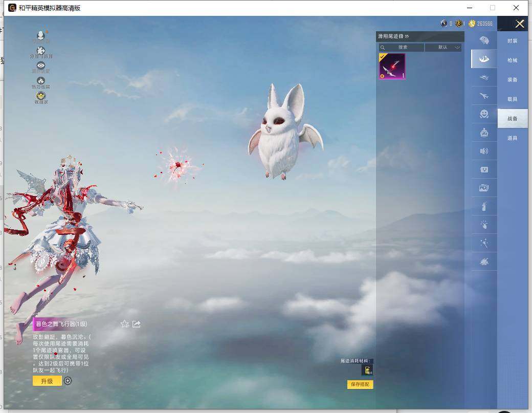Select the sound wave voice category icon
The image size is (532, 413).
click(484, 151)
